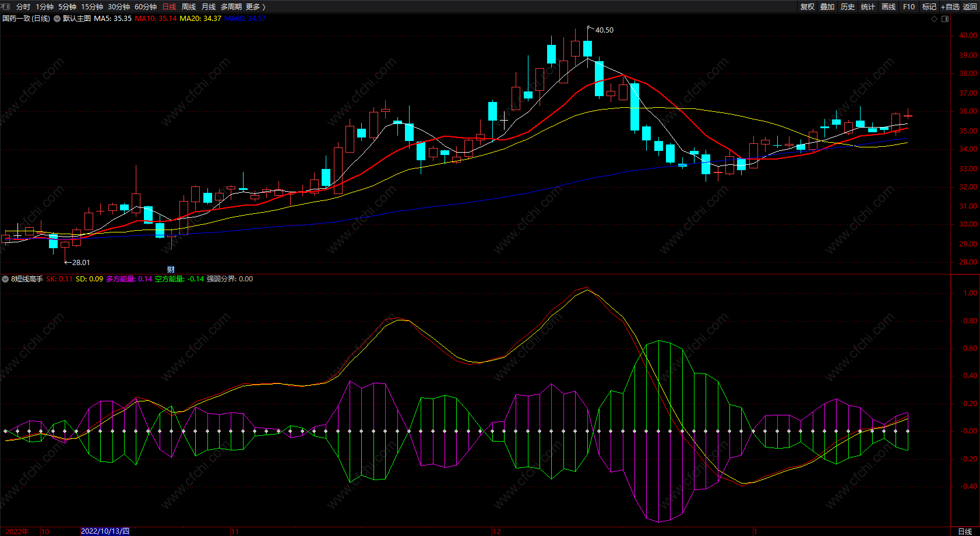
Task: Open the 历史 history button
Action: [848, 7]
